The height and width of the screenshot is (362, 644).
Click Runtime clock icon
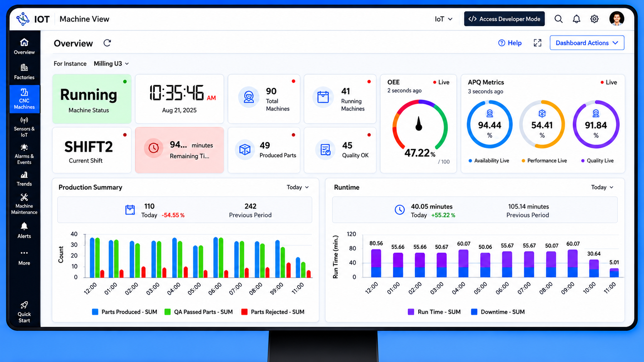400,210
